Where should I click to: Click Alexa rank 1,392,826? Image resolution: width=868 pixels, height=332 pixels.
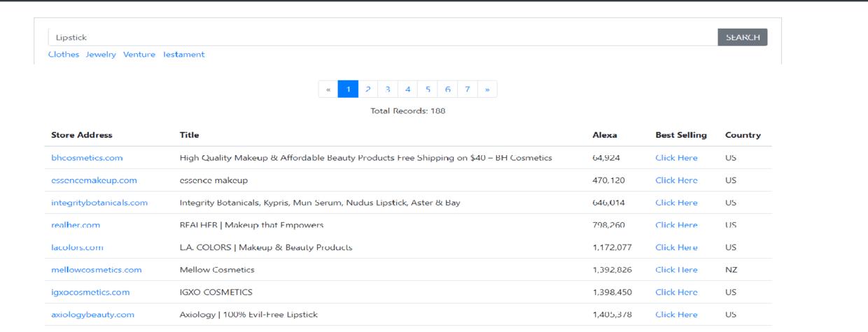612,270
